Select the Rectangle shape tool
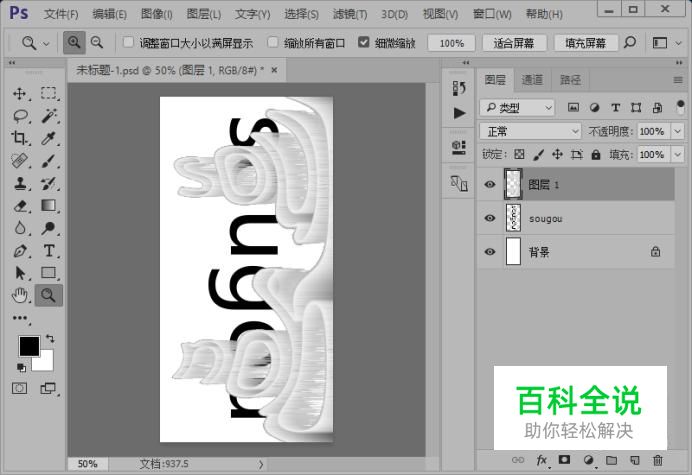This screenshot has height=475, width=692. (x=48, y=273)
